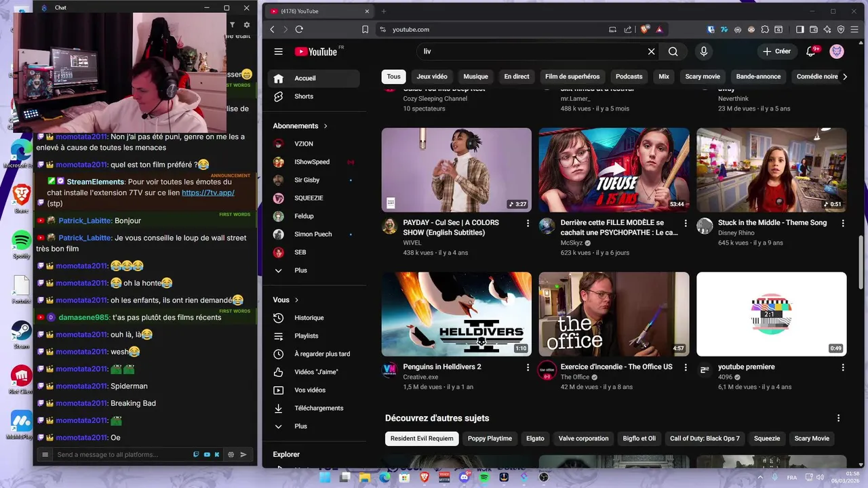Open Penguins in Helldivers 2 thumbnail
The width and height of the screenshot is (868, 488).
(x=456, y=314)
